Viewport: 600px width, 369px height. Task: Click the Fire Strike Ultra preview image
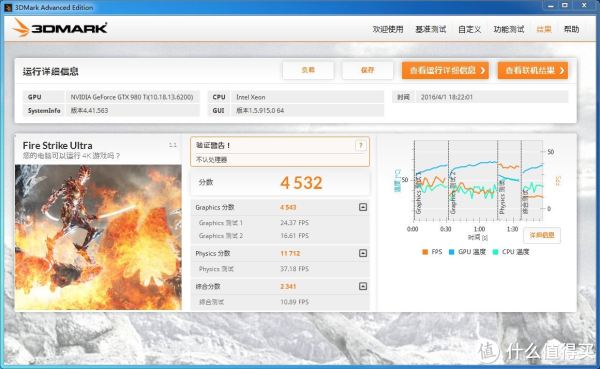pos(98,237)
